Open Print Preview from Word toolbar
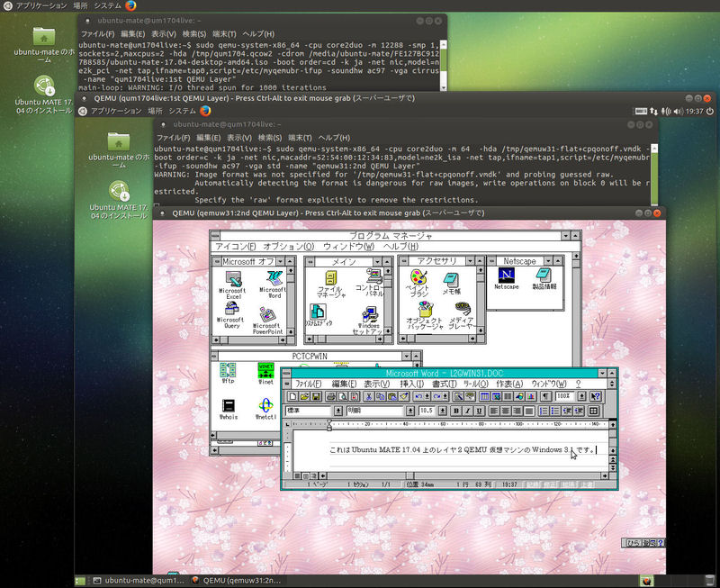Image resolution: width=720 pixels, height=588 pixels. pos(343,396)
